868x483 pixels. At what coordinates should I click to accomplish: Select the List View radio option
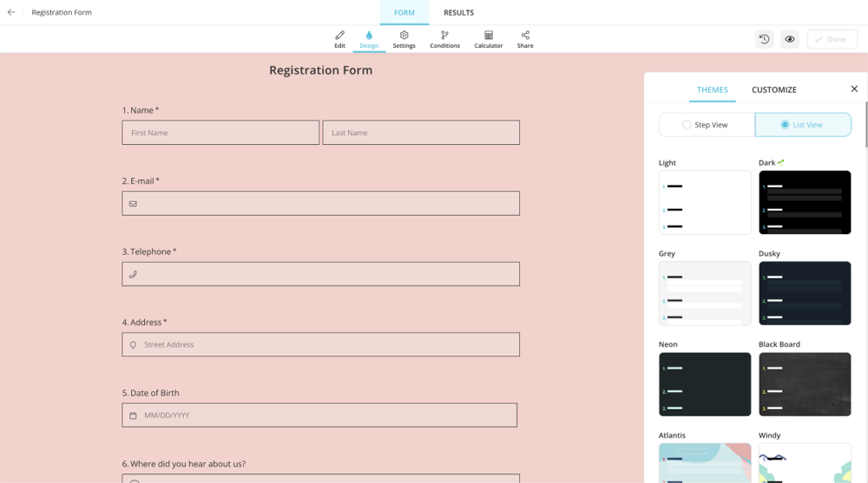click(803, 125)
